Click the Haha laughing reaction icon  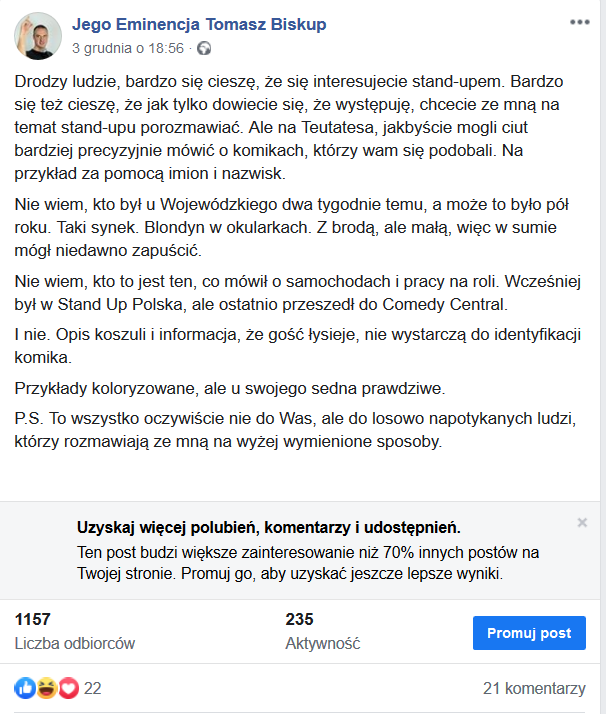tap(46, 688)
